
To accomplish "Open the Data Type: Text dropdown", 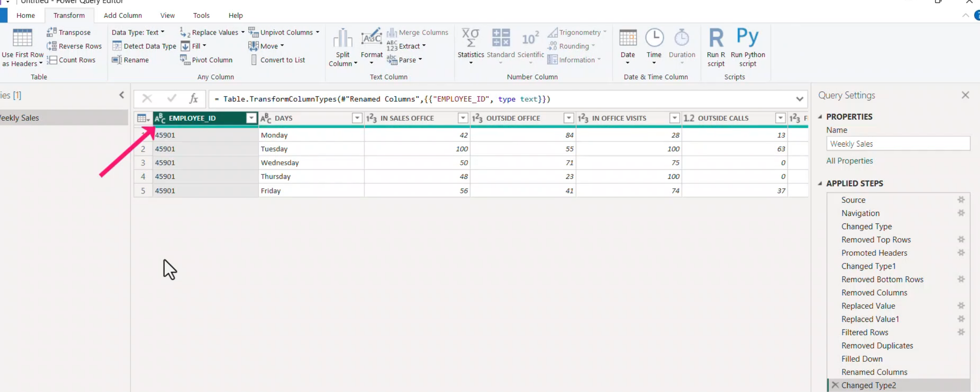I will [137, 32].
